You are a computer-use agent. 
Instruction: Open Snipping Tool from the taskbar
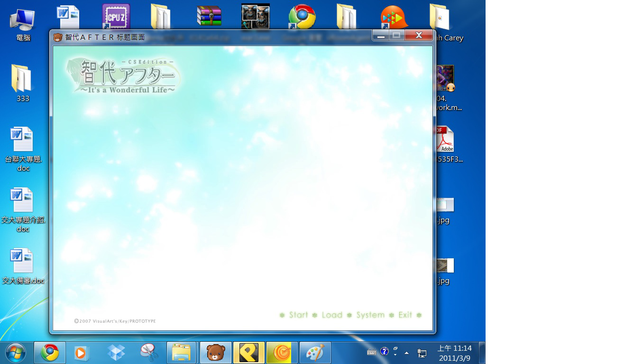tap(148, 353)
